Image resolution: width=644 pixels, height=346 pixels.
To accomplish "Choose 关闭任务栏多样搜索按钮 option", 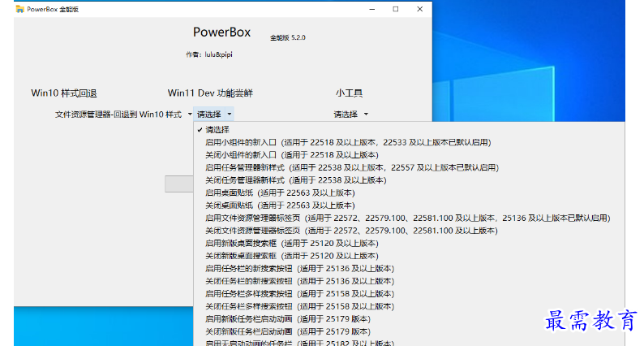I will [409, 306].
